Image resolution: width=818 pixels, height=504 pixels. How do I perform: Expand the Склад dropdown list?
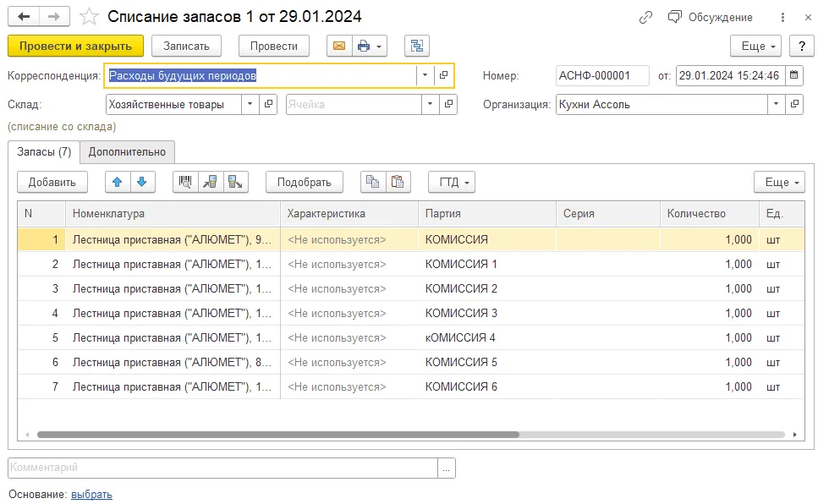[250, 104]
